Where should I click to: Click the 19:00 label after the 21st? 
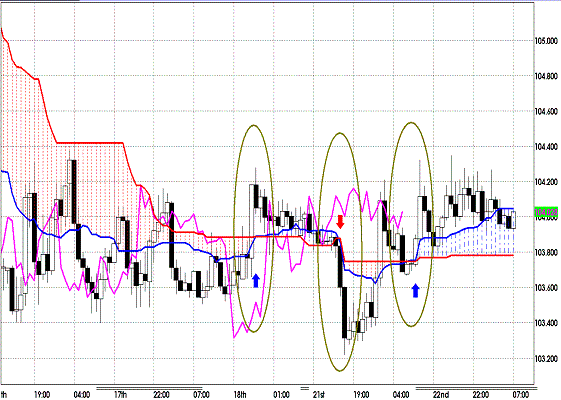pyautogui.click(x=361, y=395)
